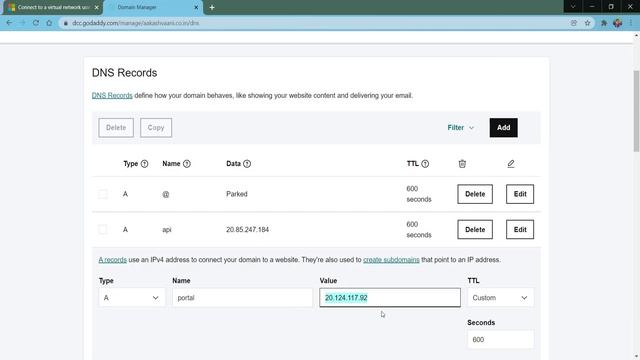
Task: Delete the api A record
Action: pyautogui.click(x=475, y=229)
